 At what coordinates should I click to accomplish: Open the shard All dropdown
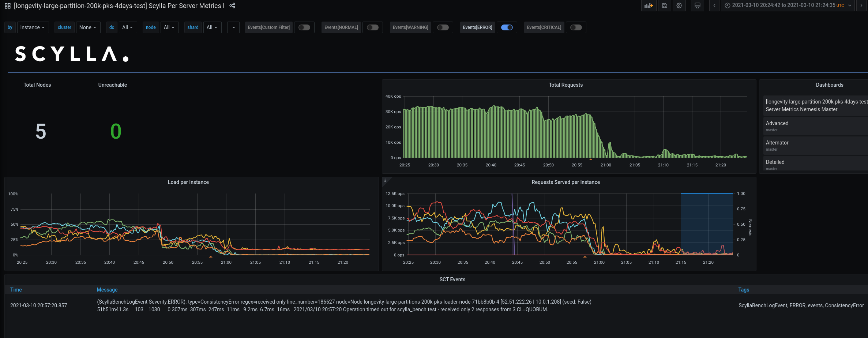tap(212, 27)
